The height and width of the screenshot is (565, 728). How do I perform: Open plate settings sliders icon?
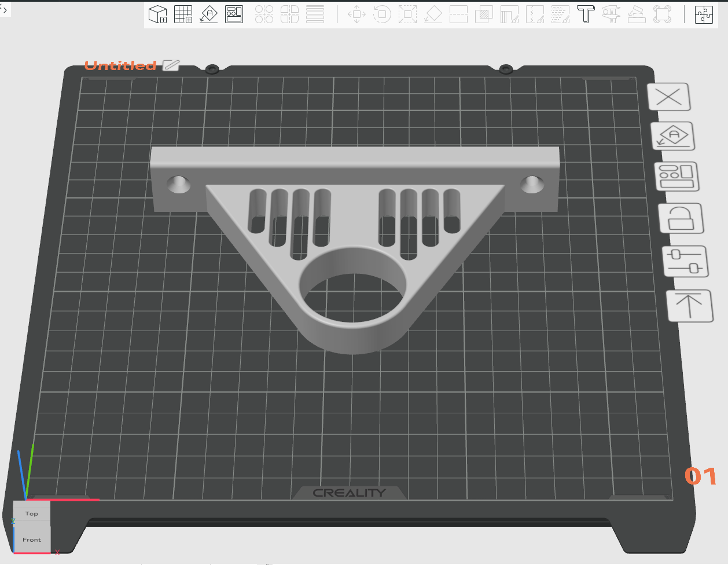coord(685,262)
